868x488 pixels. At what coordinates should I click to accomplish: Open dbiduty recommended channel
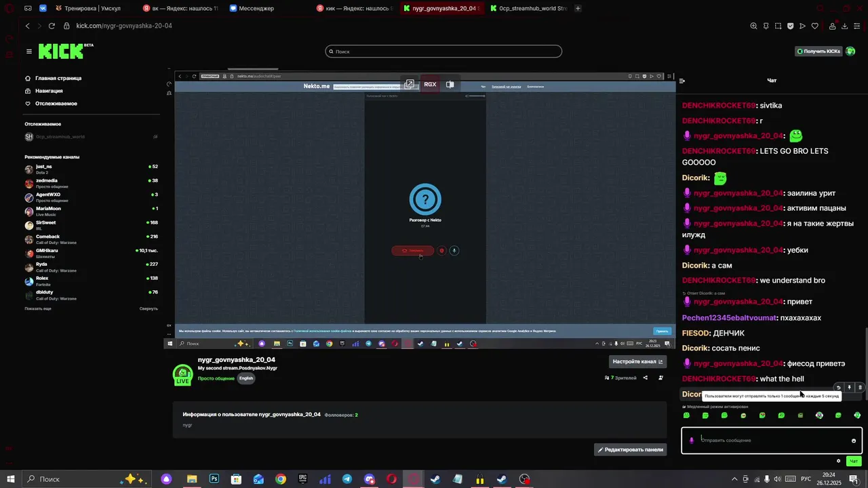(91, 296)
